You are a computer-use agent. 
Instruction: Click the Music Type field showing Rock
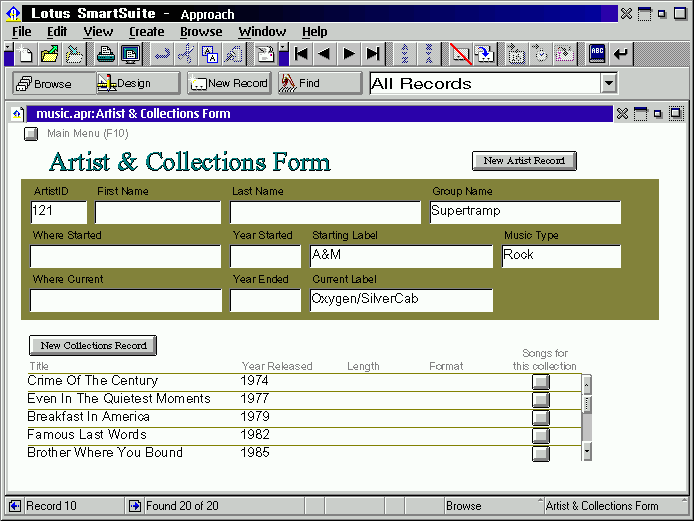click(561, 256)
